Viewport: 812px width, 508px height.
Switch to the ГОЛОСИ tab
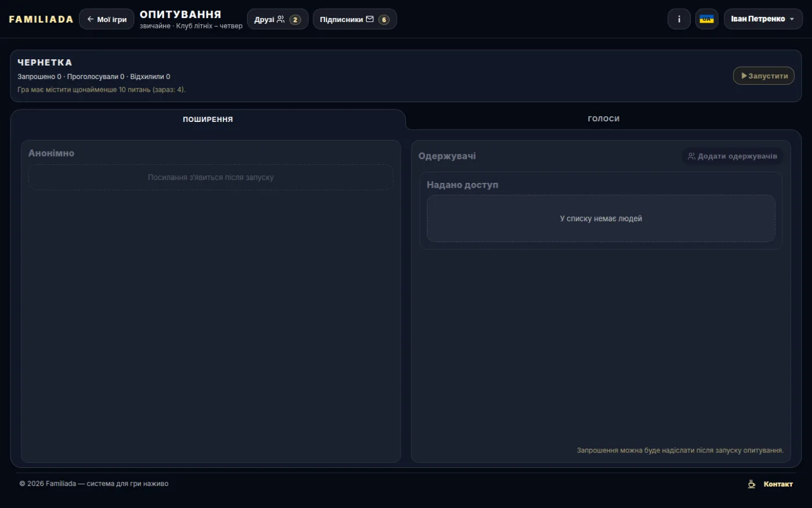tap(604, 119)
